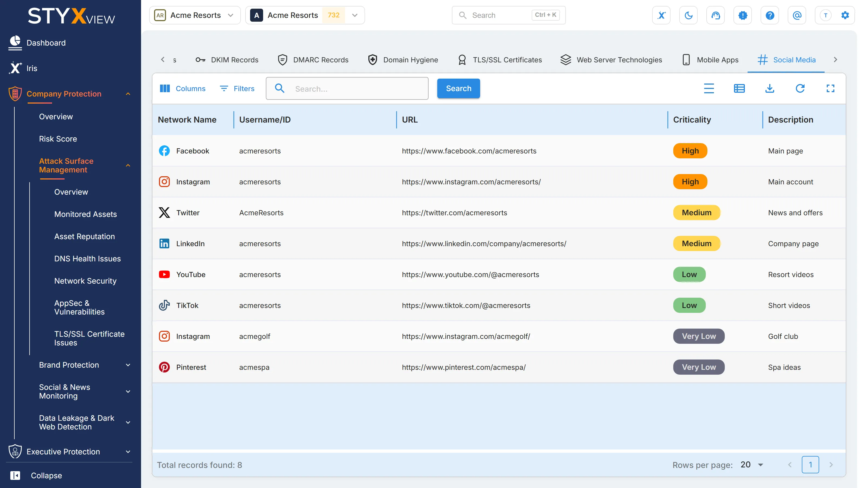
Task: Focus the global Search box
Action: tap(509, 15)
